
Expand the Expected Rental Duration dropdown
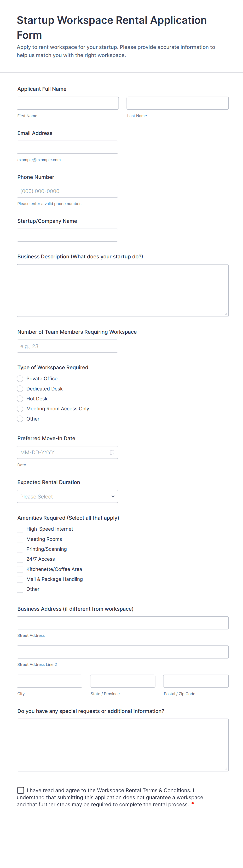pyautogui.click(x=67, y=496)
